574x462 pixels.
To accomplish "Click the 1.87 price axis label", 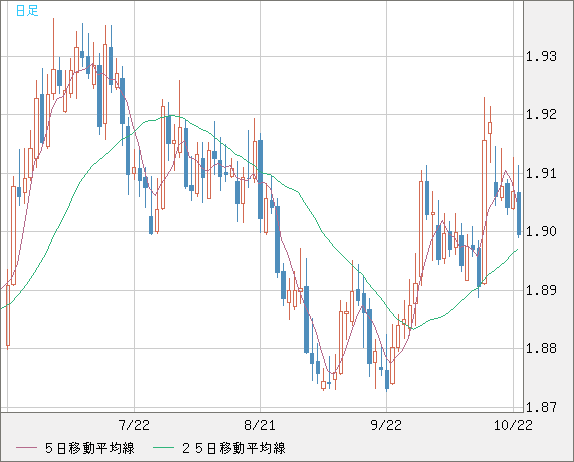I will coord(541,407).
